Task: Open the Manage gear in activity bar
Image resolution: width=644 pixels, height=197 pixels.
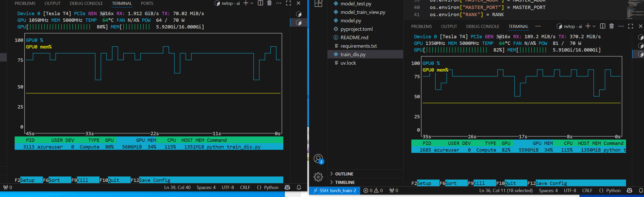Action: [318, 177]
